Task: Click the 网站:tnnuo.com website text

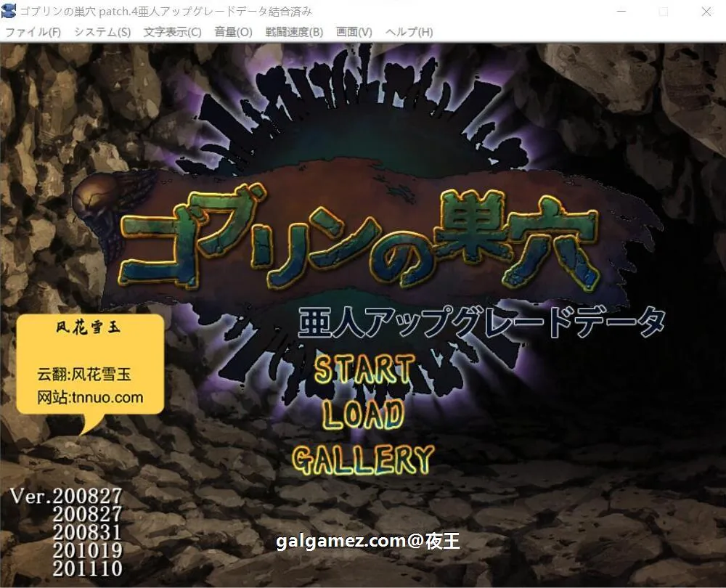Action: (90, 397)
